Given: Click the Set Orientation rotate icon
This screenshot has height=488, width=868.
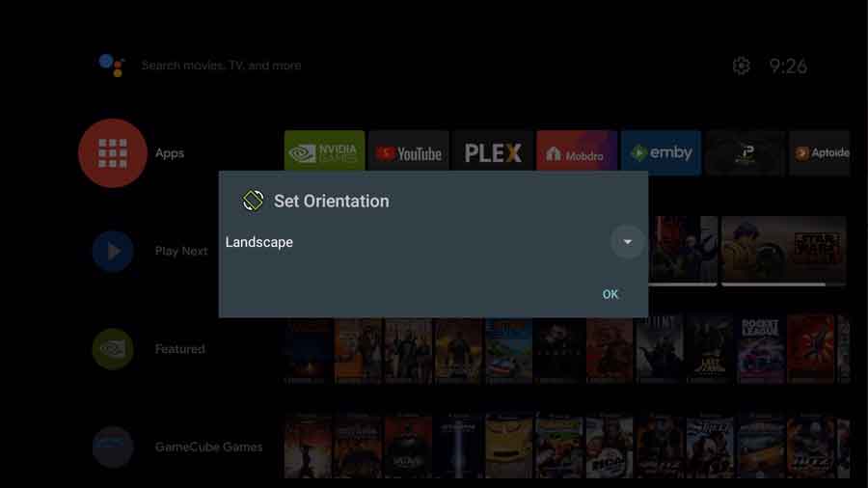Looking at the screenshot, I should 253,201.
